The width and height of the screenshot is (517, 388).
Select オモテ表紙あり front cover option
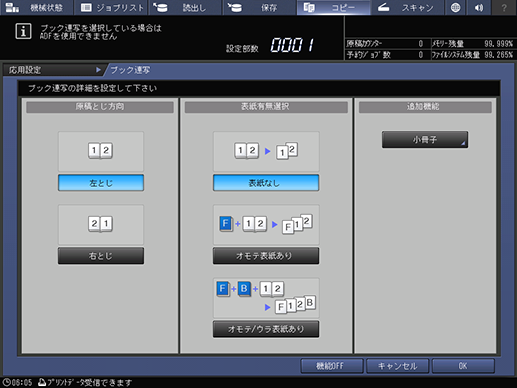(266, 256)
